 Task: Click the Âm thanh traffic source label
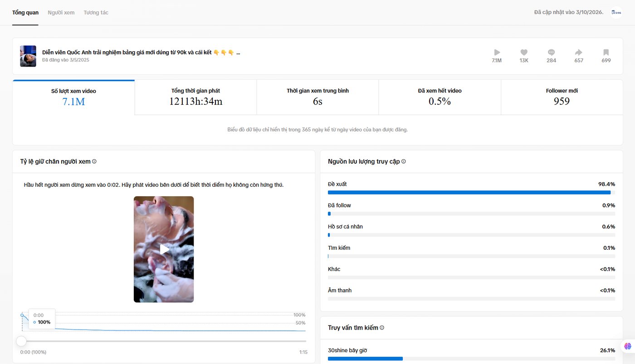[x=340, y=290]
